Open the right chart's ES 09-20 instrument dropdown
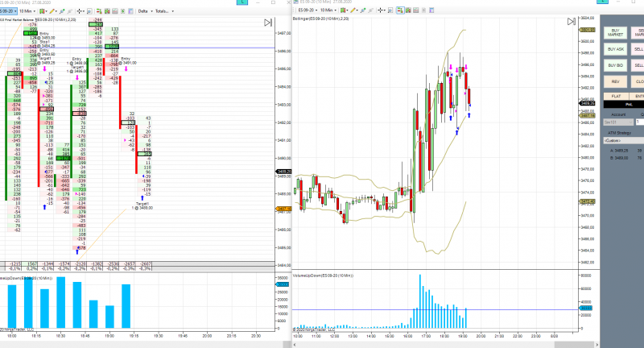Image resolution: width=644 pixels, height=348 pixels. (x=308, y=10)
